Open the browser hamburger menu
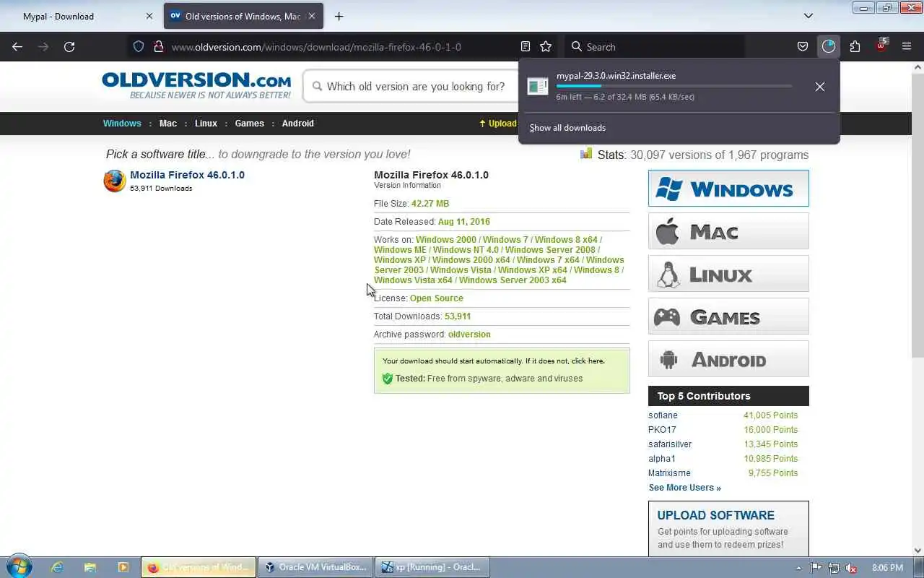 [907, 46]
